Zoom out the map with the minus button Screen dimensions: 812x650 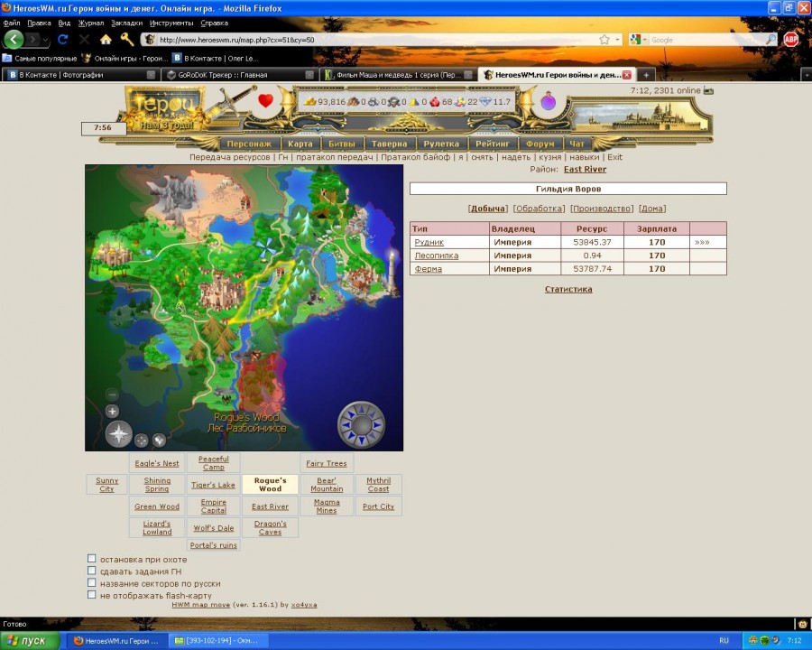pos(112,395)
